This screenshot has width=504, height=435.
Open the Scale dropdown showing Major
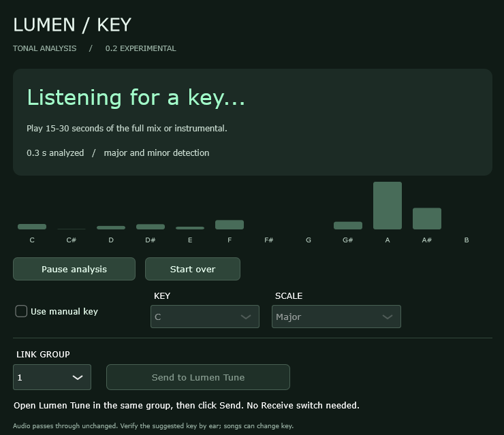pyautogui.click(x=336, y=317)
